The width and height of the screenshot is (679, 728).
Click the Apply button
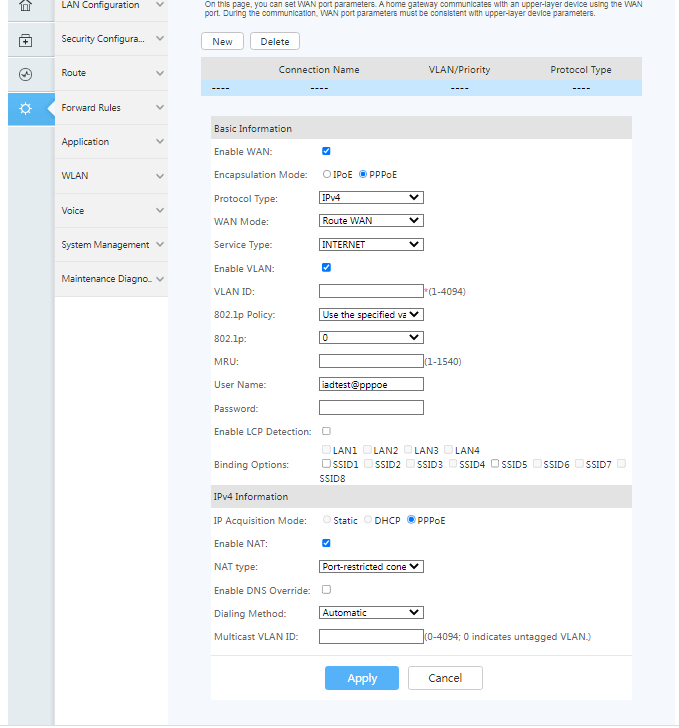(361, 678)
